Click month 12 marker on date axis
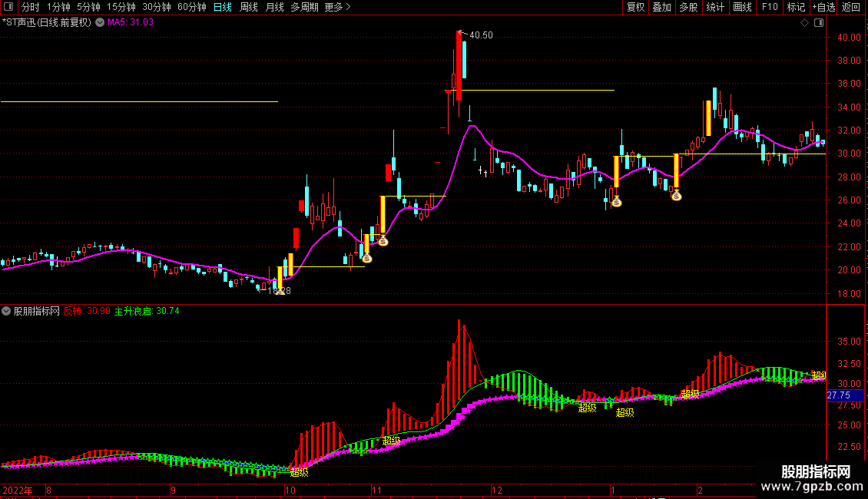868x499 pixels. (x=496, y=491)
